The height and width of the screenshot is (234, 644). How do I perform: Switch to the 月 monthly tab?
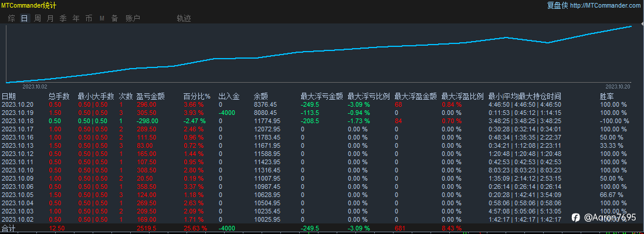click(x=50, y=18)
